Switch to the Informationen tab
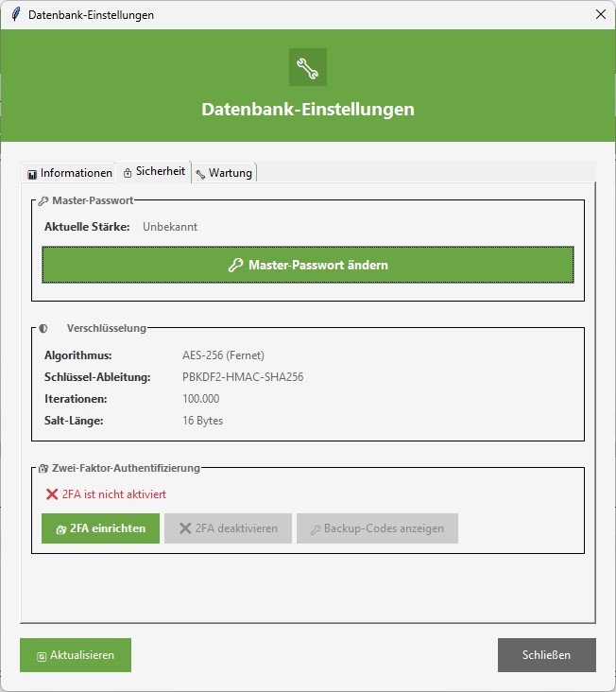 [70, 173]
